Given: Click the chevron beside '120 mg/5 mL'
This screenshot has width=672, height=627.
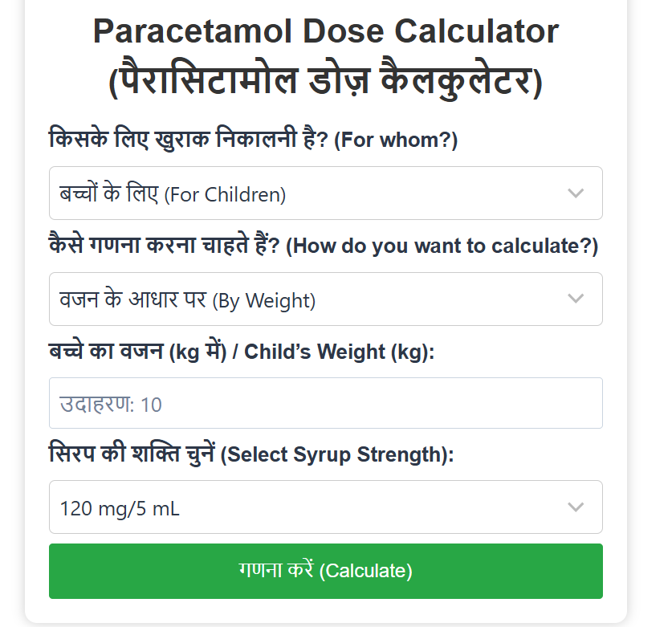Looking at the screenshot, I should pos(575,507).
